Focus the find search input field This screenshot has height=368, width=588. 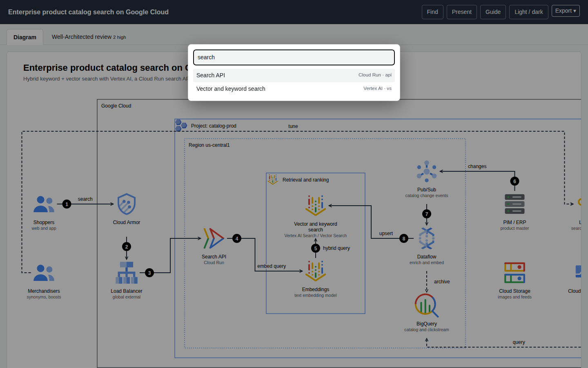click(x=294, y=57)
